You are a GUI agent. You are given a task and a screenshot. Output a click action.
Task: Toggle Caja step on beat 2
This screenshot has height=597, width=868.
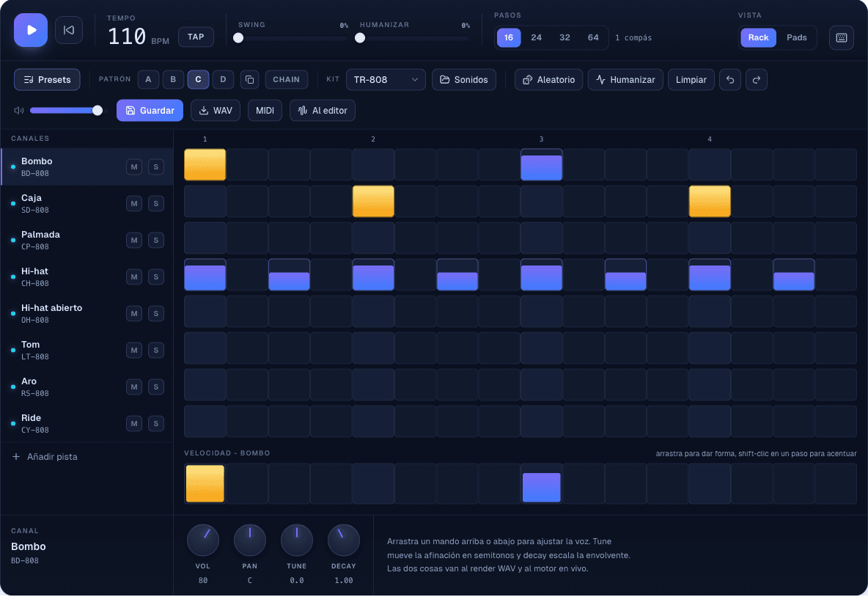[373, 201]
